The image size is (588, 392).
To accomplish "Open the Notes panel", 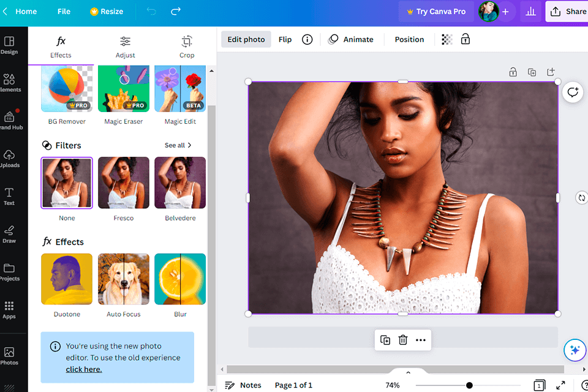I will click(x=243, y=385).
